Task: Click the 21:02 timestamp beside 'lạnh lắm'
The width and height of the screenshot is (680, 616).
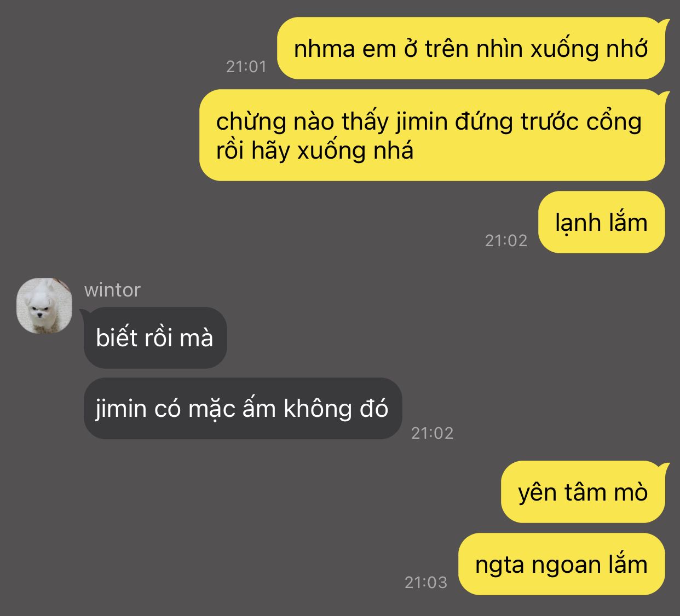Action: click(506, 241)
